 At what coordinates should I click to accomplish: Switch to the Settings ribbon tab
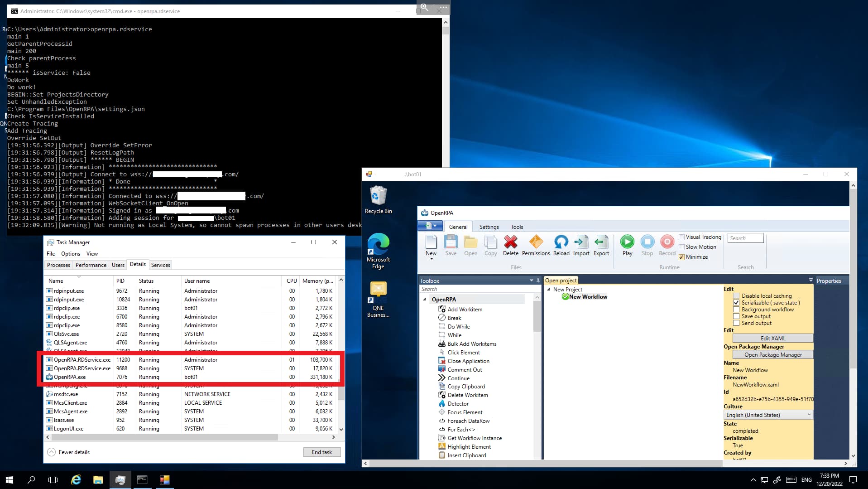[489, 227]
